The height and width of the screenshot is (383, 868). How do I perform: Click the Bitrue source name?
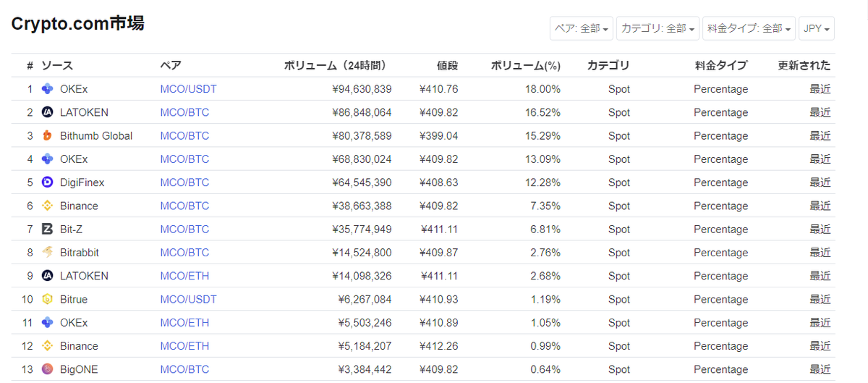coord(75,299)
